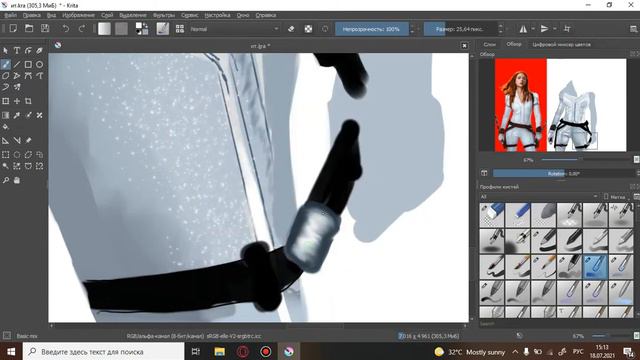Switch to the Слои docker tab
The height and width of the screenshot is (360, 640).
click(x=489, y=44)
